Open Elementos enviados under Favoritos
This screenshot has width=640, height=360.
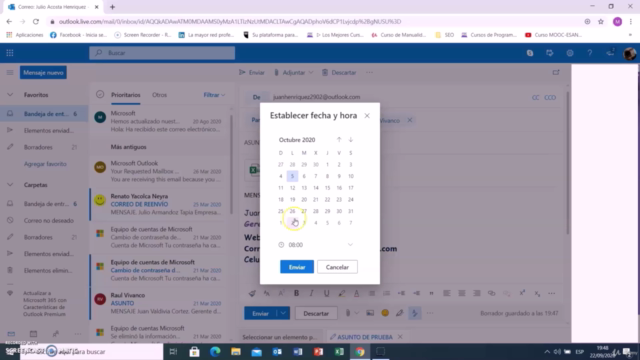[44, 131]
